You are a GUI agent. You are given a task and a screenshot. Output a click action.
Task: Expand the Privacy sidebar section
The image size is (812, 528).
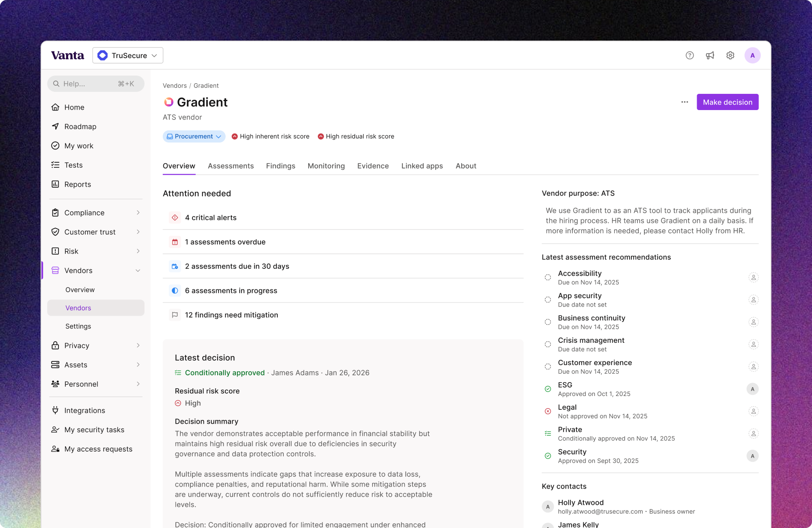click(138, 346)
